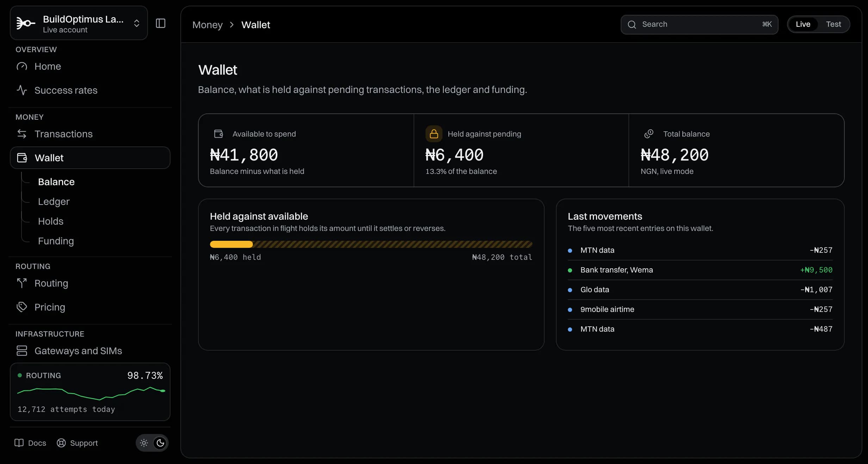Switch to Live mode
This screenshot has width=868, height=464.
click(x=803, y=24)
